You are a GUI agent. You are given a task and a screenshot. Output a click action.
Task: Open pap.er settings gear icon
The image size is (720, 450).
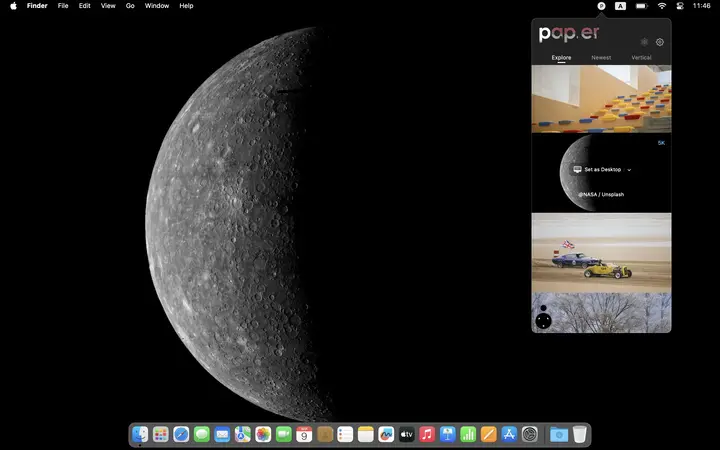660,42
